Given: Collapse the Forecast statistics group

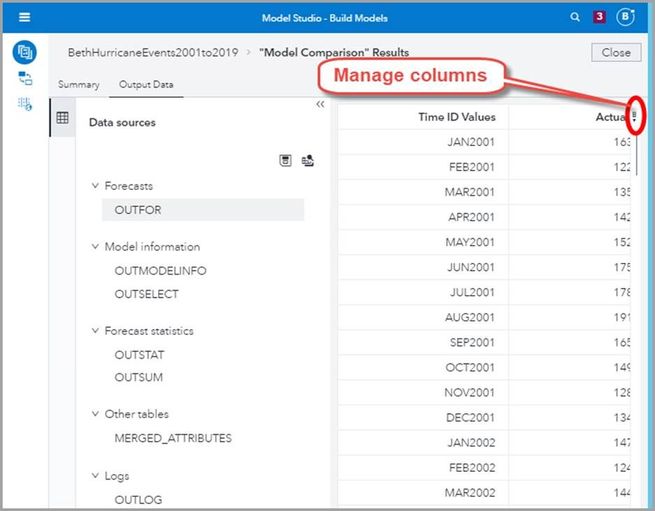Looking at the screenshot, I should point(95,331).
